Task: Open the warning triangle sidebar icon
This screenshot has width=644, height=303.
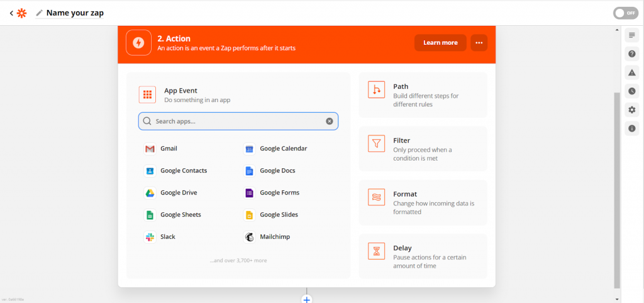Action: (x=631, y=72)
